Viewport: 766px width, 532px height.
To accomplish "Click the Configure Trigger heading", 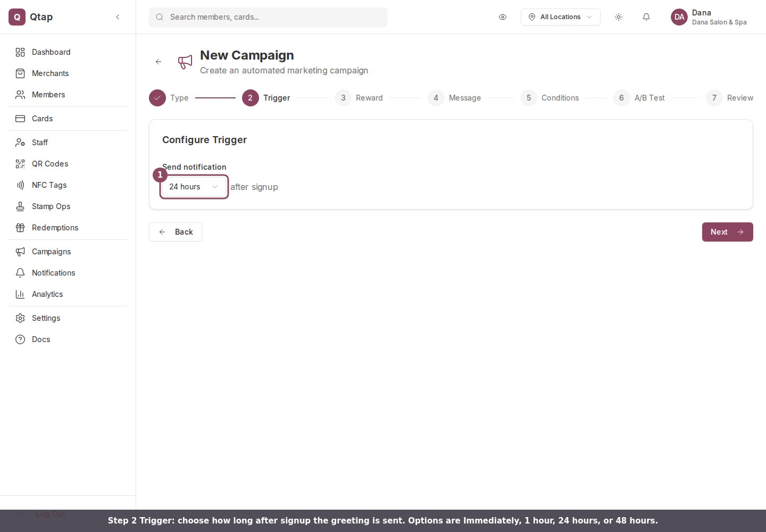I will (205, 140).
